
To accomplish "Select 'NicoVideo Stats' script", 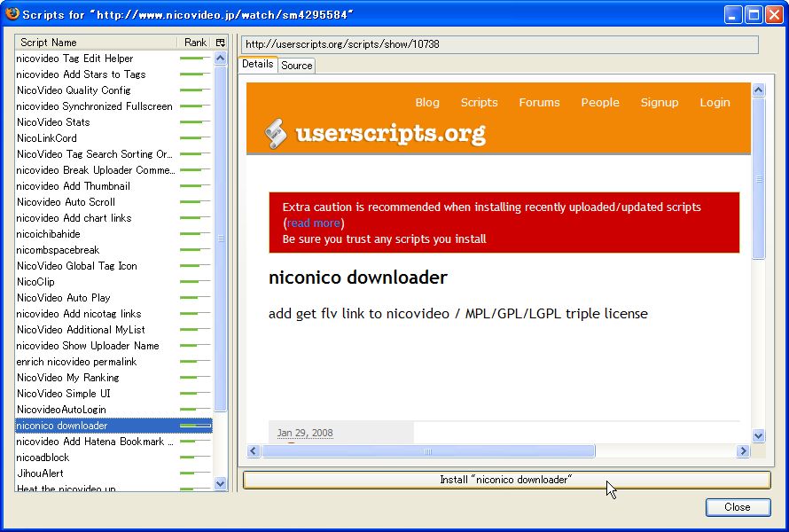I will coord(113,122).
